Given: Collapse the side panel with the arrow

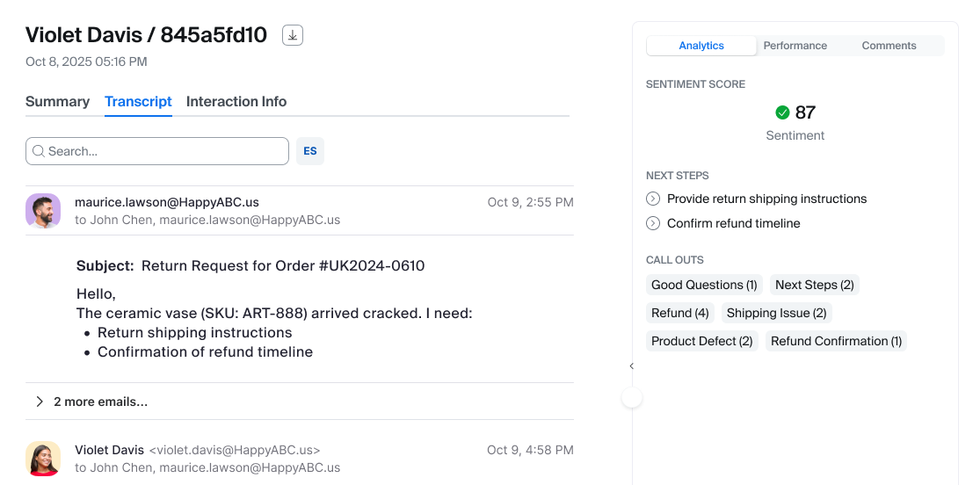Looking at the screenshot, I should point(631,366).
